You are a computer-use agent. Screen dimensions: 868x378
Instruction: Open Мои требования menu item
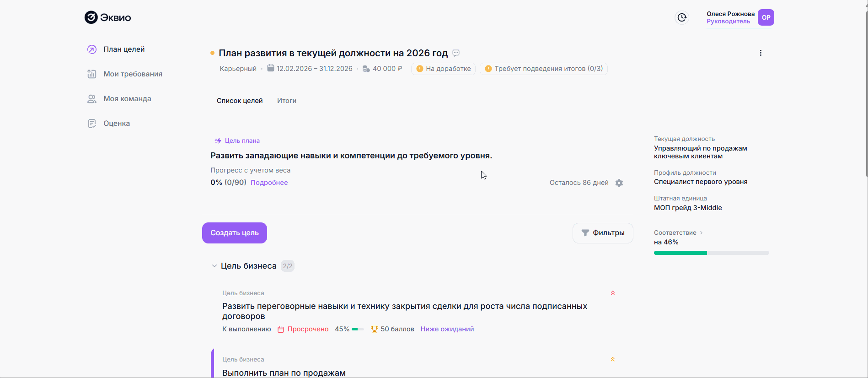pyautogui.click(x=133, y=74)
